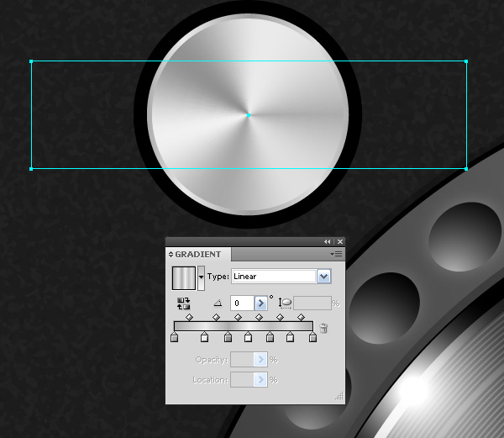This screenshot has height=438, width=504.
Task: Click the top-left selection handle of rectangle
Action: pos(31,61)
